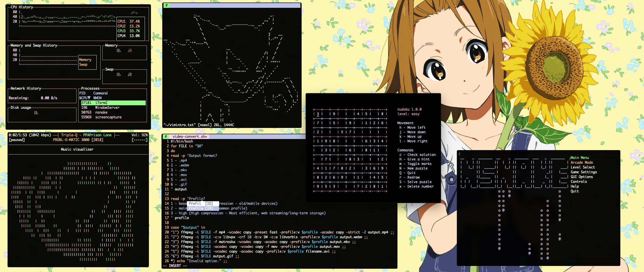Click 'S - Solve puzzle' in nudoku
Viewport: 644px width, 272px height.
(415, 182)
